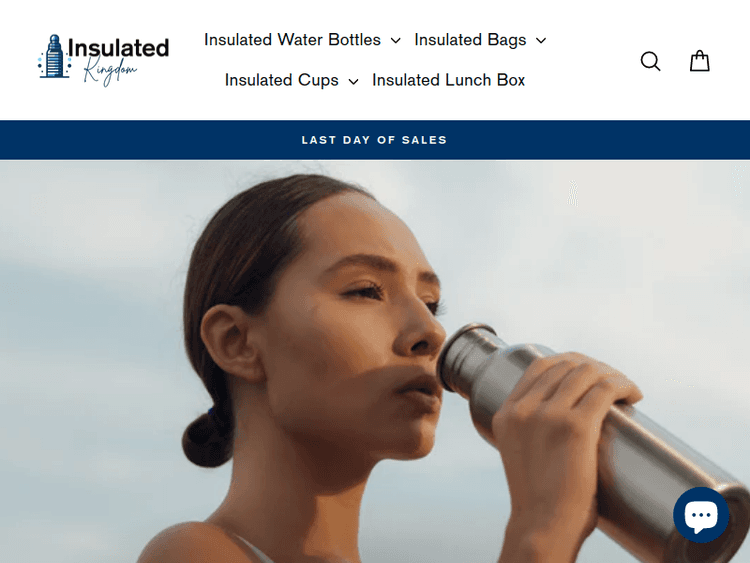
Task: Go to Insulated Lunch Box page
Action: pos(449,80)
